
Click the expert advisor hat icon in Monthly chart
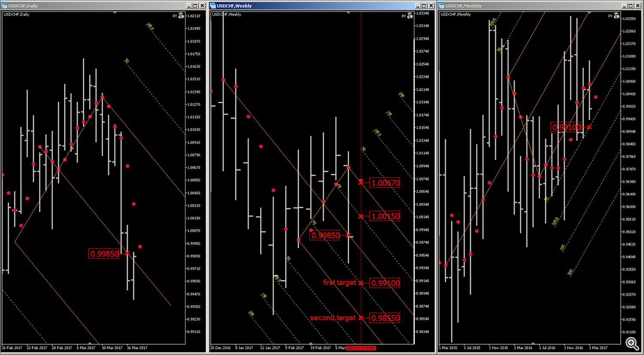[617, 16]
